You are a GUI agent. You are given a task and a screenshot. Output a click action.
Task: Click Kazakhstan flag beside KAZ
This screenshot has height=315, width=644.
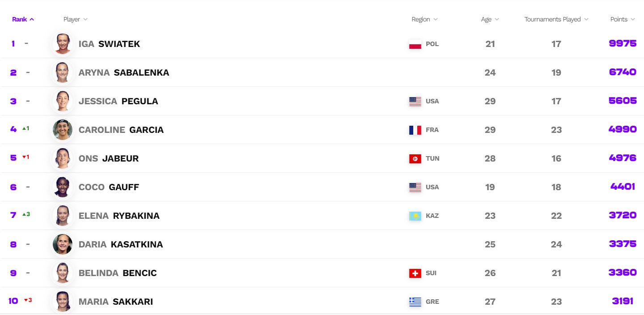[x=415, y=216]
